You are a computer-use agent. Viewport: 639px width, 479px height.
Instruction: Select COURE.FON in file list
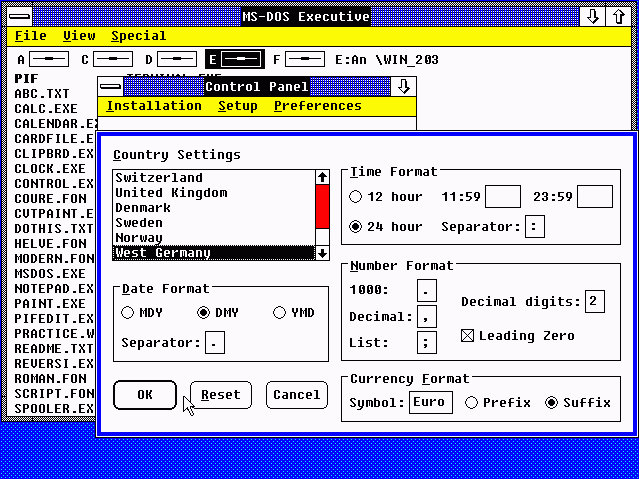coord(51,199)
